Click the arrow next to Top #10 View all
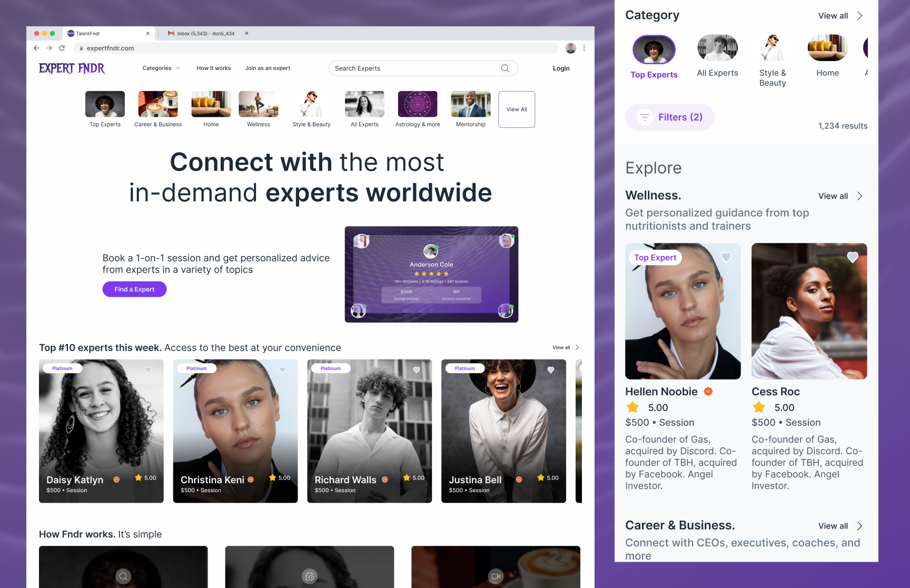The width and height of the screenshot is (910, 588). point(577,347)
